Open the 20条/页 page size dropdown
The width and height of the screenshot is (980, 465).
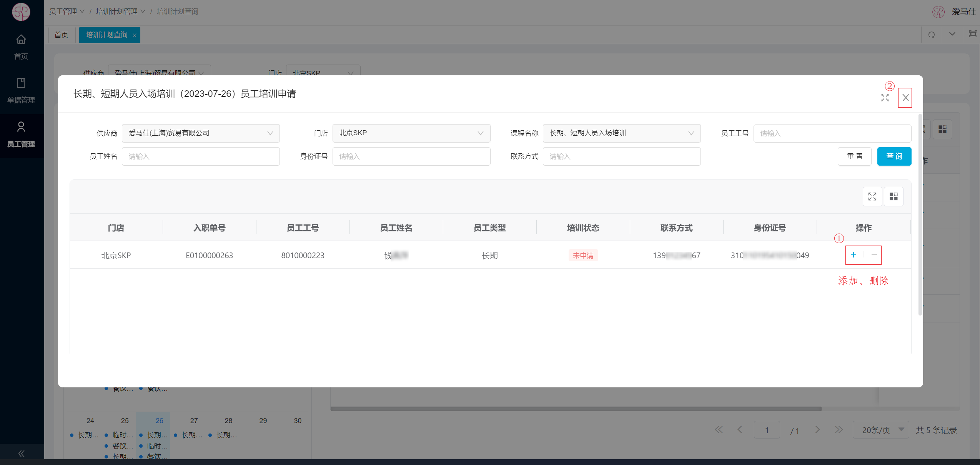click(x=881, y=430)
